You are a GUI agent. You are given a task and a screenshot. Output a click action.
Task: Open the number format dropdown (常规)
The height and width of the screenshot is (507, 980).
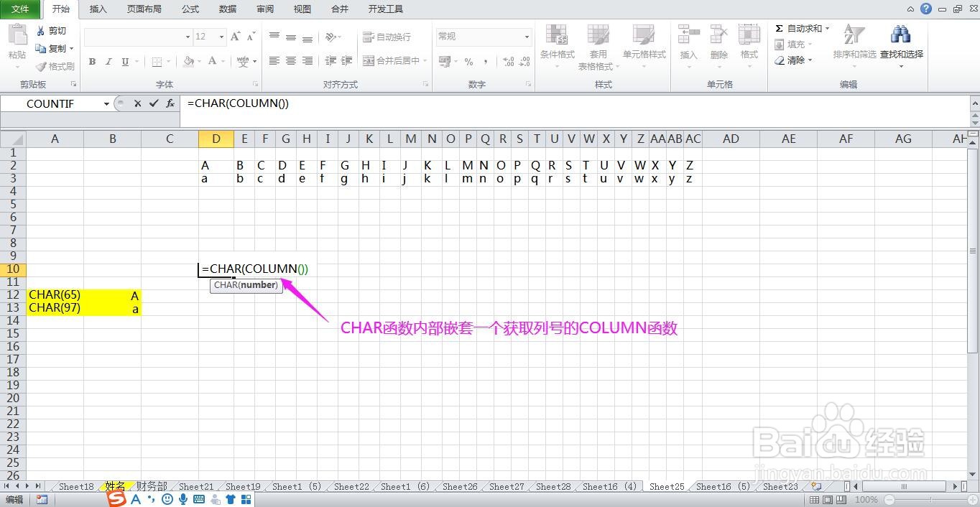coord(527,37)
